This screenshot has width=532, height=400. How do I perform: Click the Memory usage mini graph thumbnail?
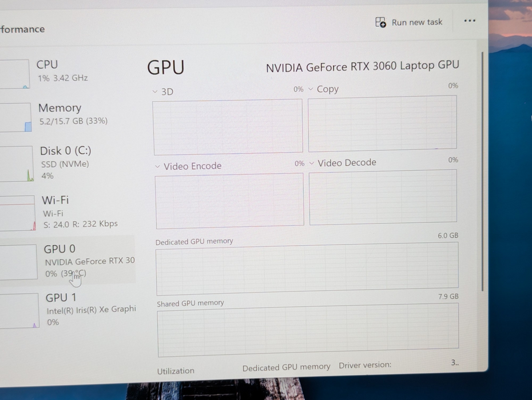[x=15, y=117]
